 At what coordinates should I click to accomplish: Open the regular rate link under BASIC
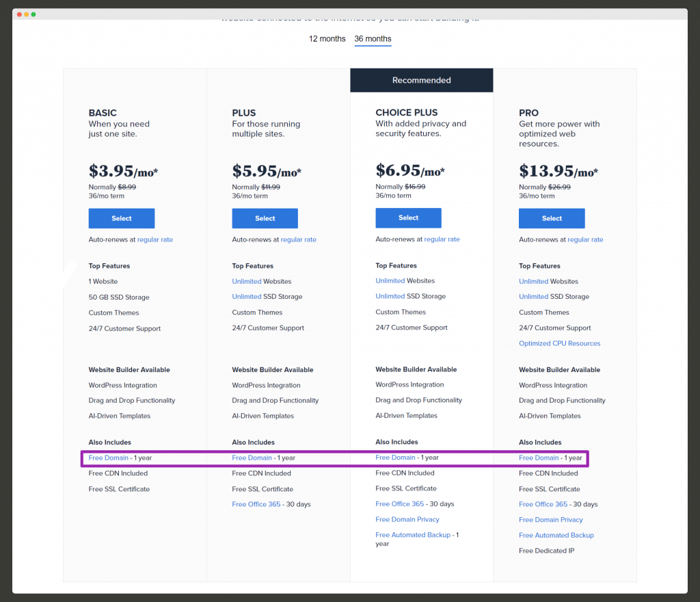(155, 240)
